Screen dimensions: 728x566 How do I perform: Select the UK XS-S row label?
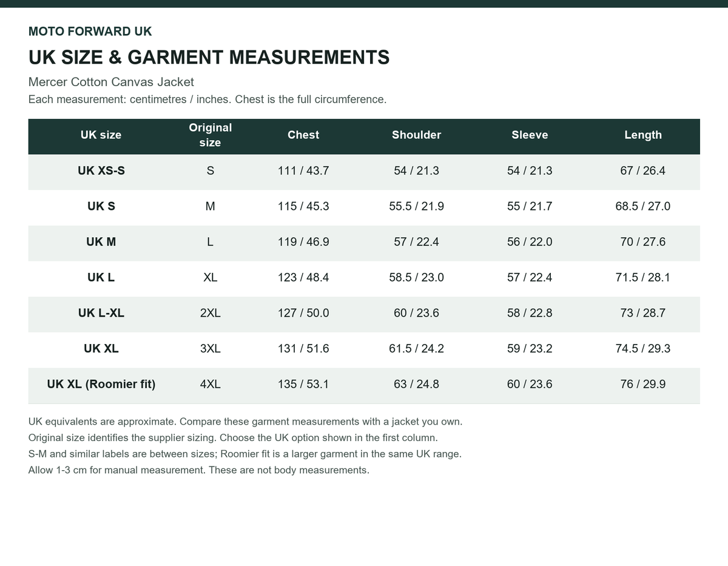point(101,170)
